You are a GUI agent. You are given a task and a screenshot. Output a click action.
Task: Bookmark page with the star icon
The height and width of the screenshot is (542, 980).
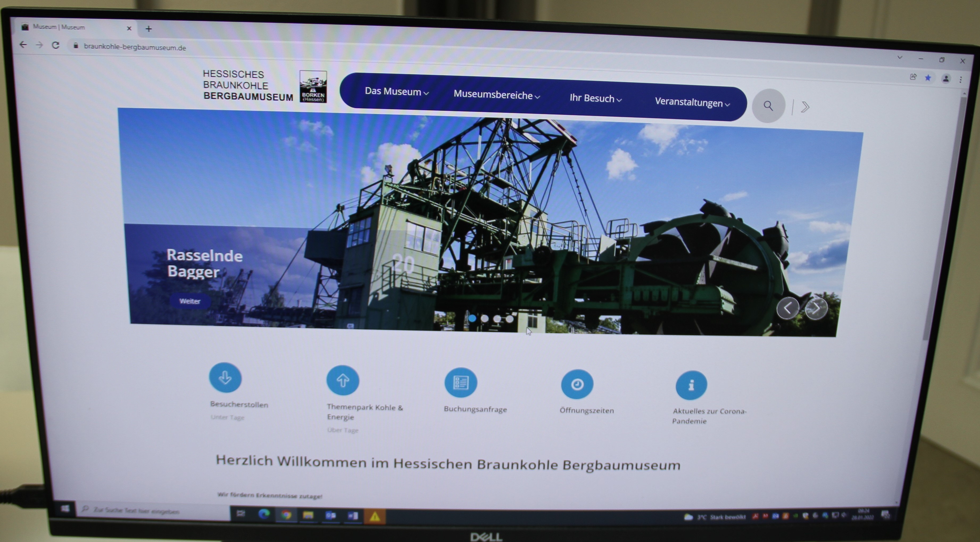[928, 78]
